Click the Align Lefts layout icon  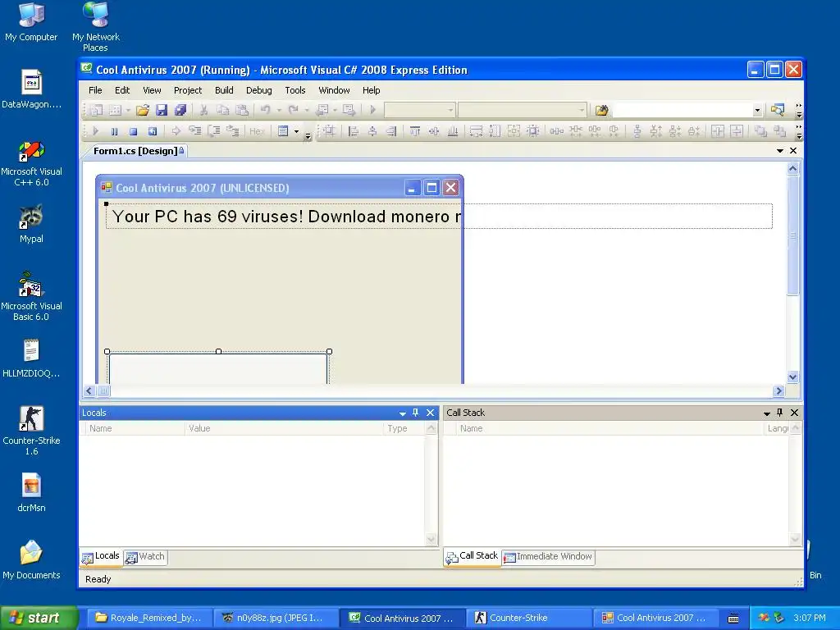coord(353,130)
